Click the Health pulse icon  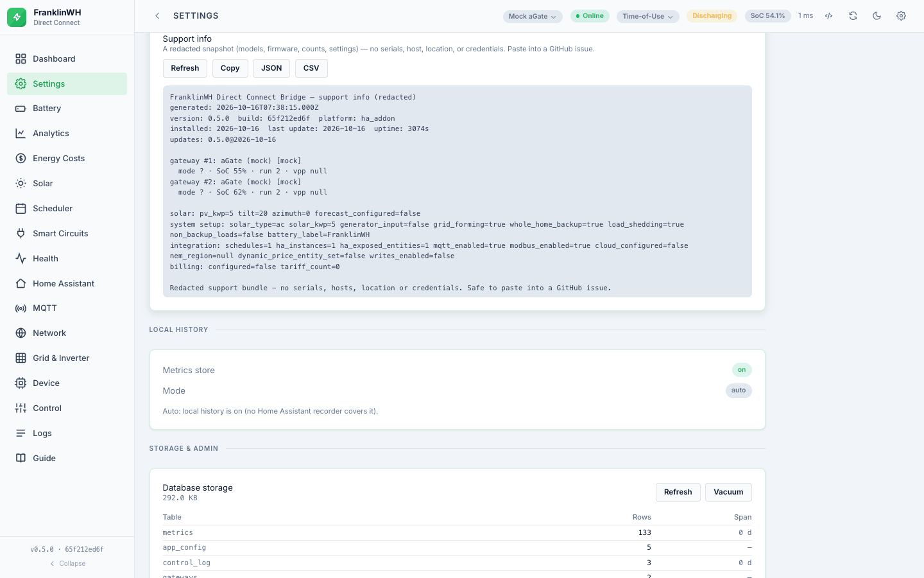[21, 259]
